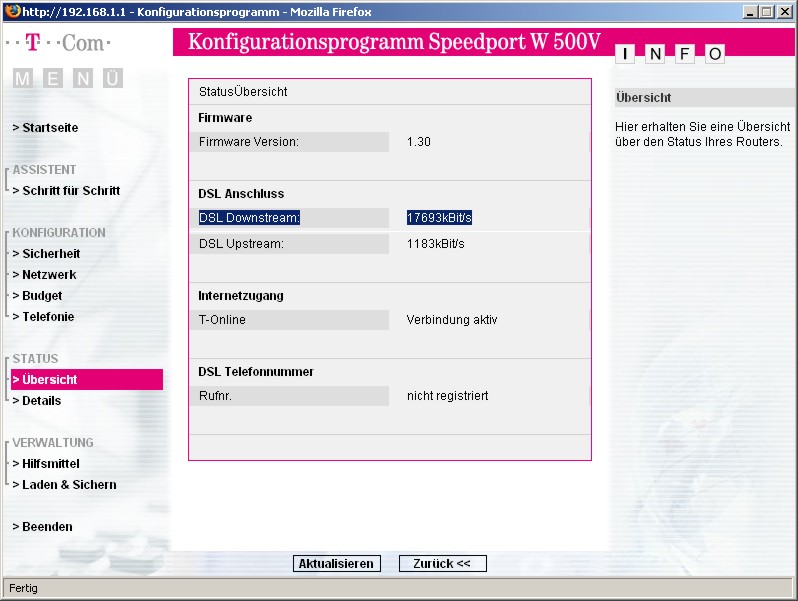This screenshot has height=601, width=798.
Task: Click the Übersicht info panel heading
Action: pyautogui.click(x=643, y=98)
